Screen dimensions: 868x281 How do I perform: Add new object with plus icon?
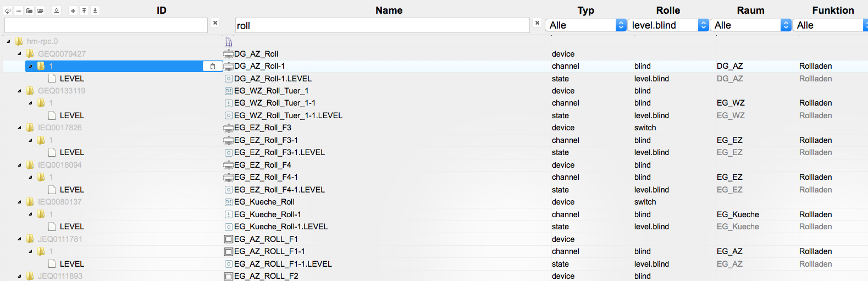pos(73,10)
